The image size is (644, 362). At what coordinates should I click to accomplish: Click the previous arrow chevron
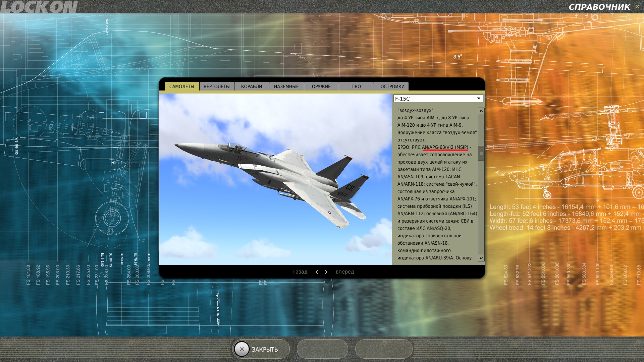click(x=317, y=272)
